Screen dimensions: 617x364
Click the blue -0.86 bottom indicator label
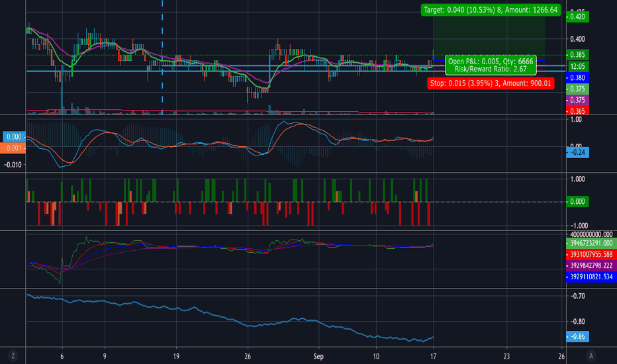[577, 336]
